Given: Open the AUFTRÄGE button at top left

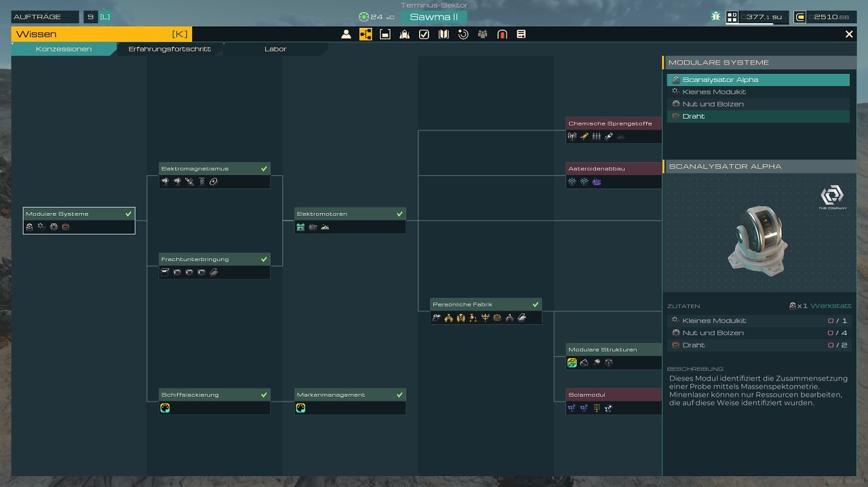Looking at the screenshot, I should 45,17.
